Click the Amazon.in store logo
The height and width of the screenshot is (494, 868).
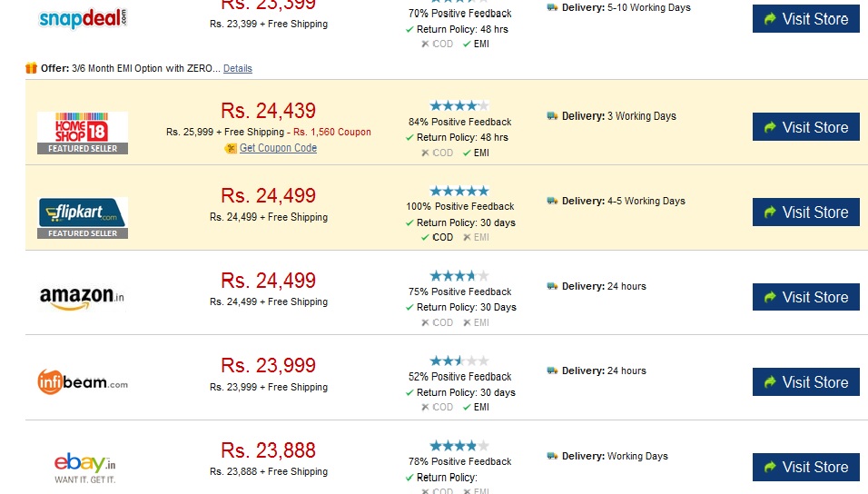pyautogui.click(x=82, y=297)
